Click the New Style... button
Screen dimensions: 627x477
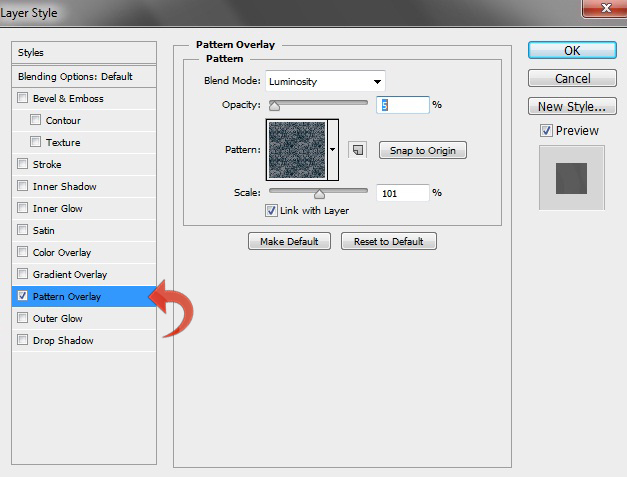[571, 106]
